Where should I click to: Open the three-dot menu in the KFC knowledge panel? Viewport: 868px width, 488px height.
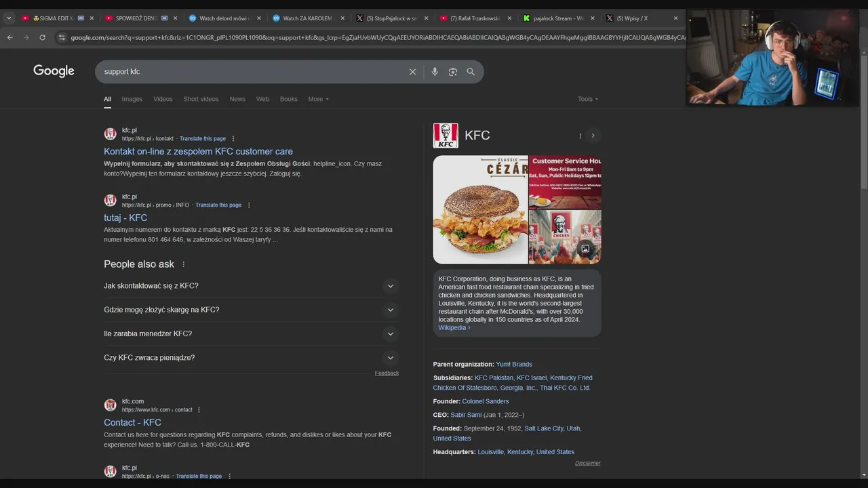click(x=580, y=136)
